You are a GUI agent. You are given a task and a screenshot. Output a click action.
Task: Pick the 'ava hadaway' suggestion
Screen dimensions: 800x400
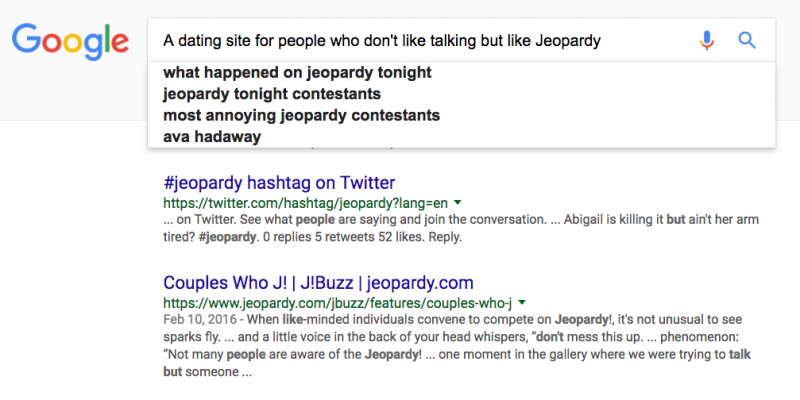tap(212, 137)
